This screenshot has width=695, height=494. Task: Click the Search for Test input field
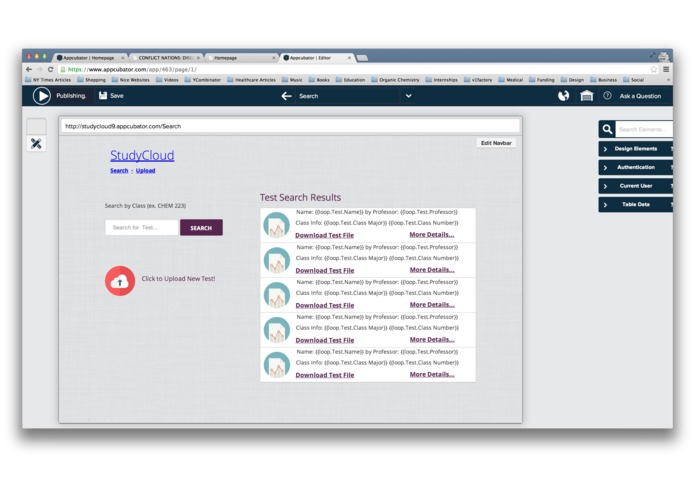click(141, 228)
